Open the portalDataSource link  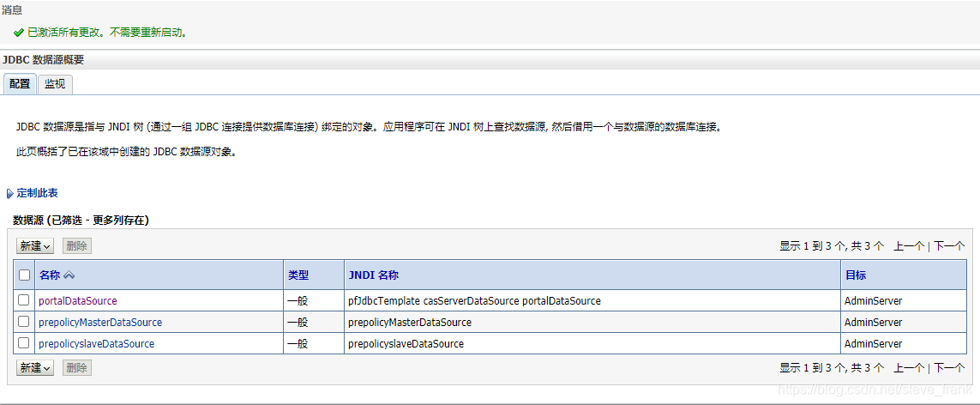(x=78, y=300)
